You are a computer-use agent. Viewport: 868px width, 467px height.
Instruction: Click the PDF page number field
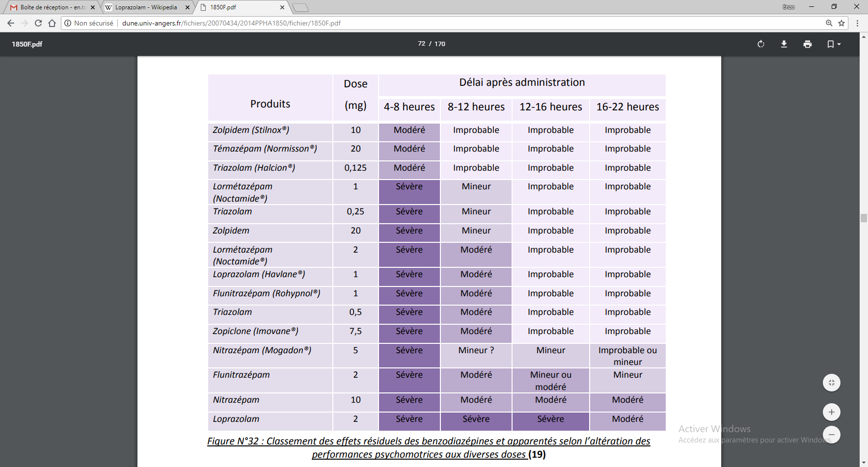[421, 44]
